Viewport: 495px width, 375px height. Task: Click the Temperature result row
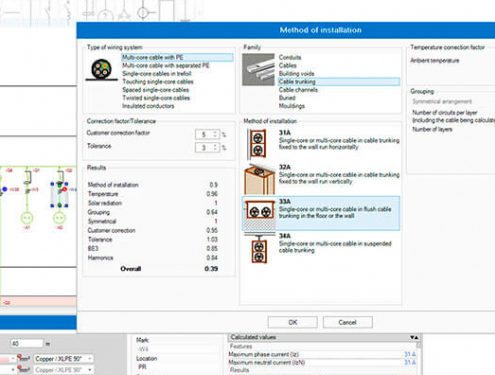tap(152, 194)
